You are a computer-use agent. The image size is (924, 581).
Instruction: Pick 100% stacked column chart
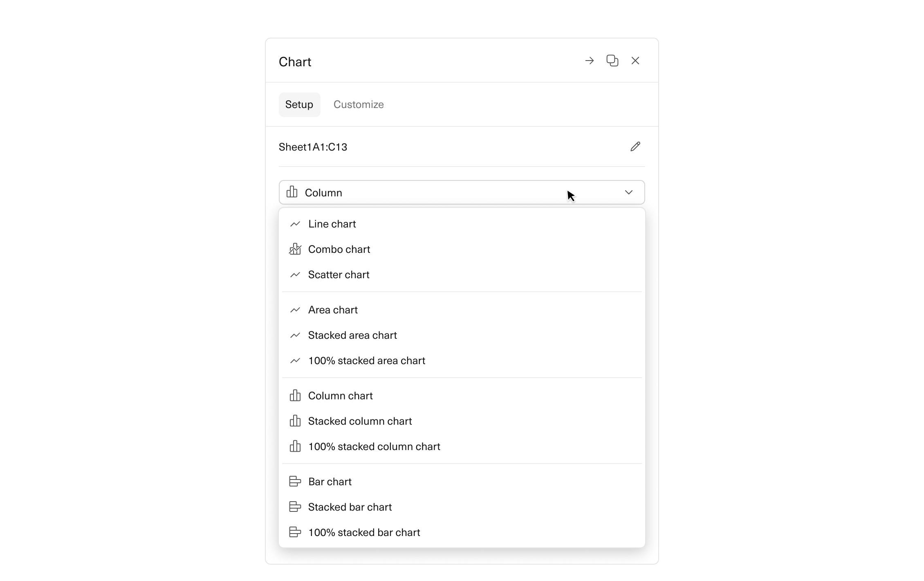[374, 446]
